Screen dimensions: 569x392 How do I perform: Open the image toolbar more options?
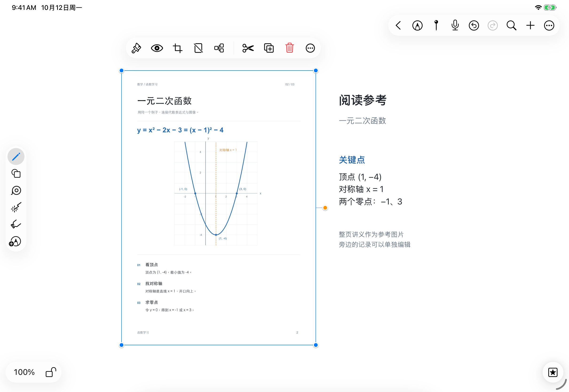coord(310,48)
